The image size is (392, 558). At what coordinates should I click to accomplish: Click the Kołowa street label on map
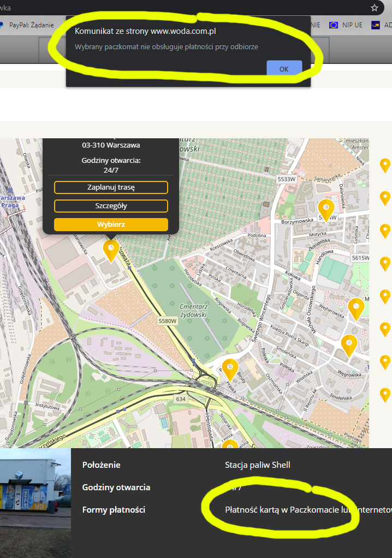click(293, 275)
